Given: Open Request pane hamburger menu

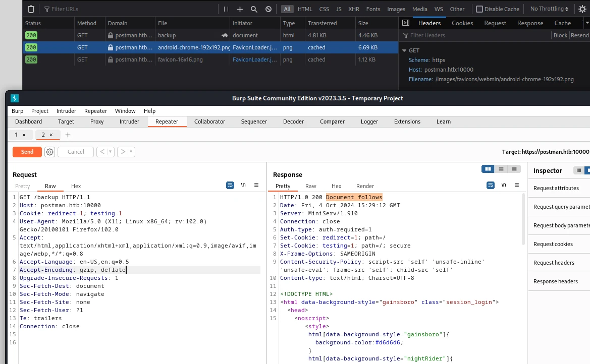Looking at the screenshot, I should [x=256, y=185].
